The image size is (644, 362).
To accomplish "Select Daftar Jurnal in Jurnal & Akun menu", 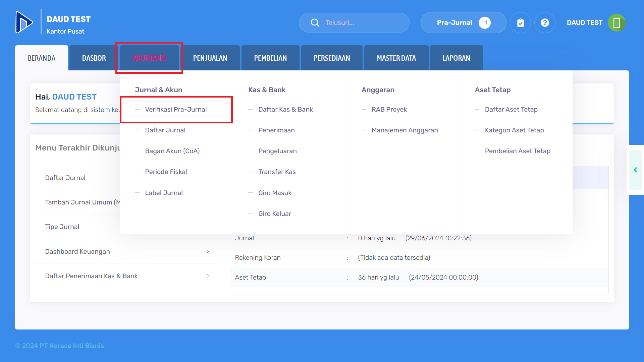I will tap(165, 130).
